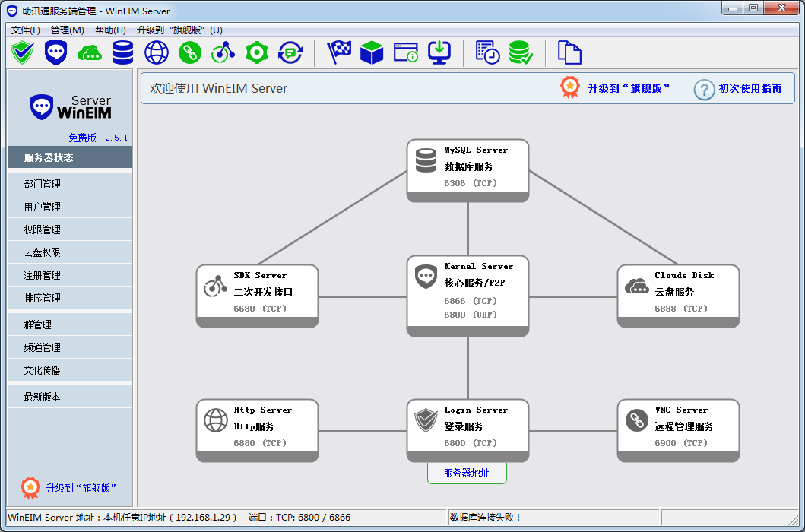Open the 帮助(H) menu

pos(110,30)
